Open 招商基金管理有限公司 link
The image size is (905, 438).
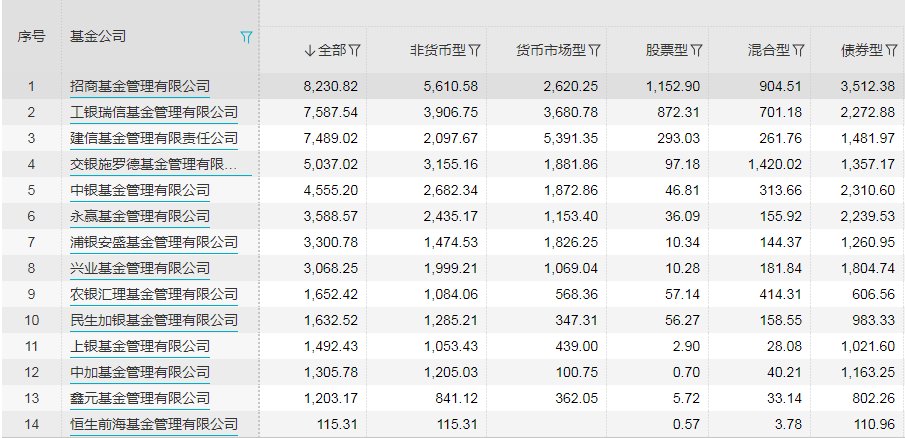(140, 87)
